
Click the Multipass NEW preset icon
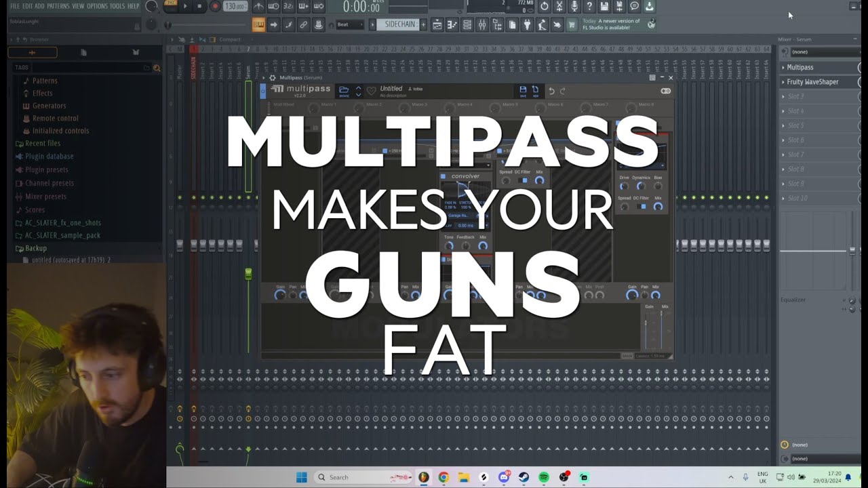(535, 90)
